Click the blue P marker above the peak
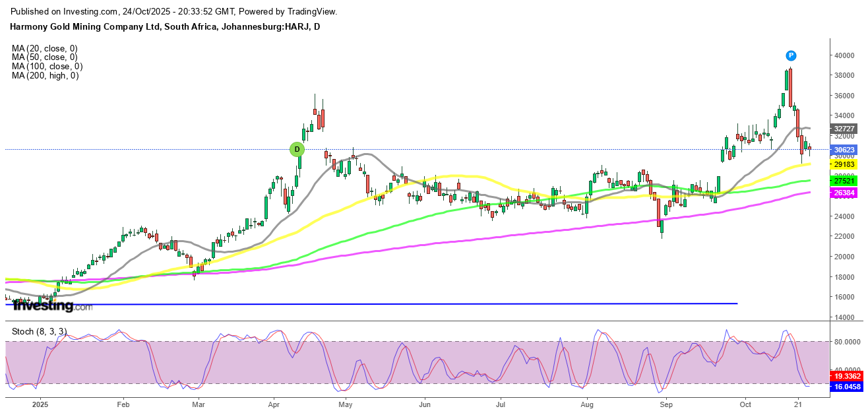The height and width of the screenshot is (413, 868). tap(790, 55)
